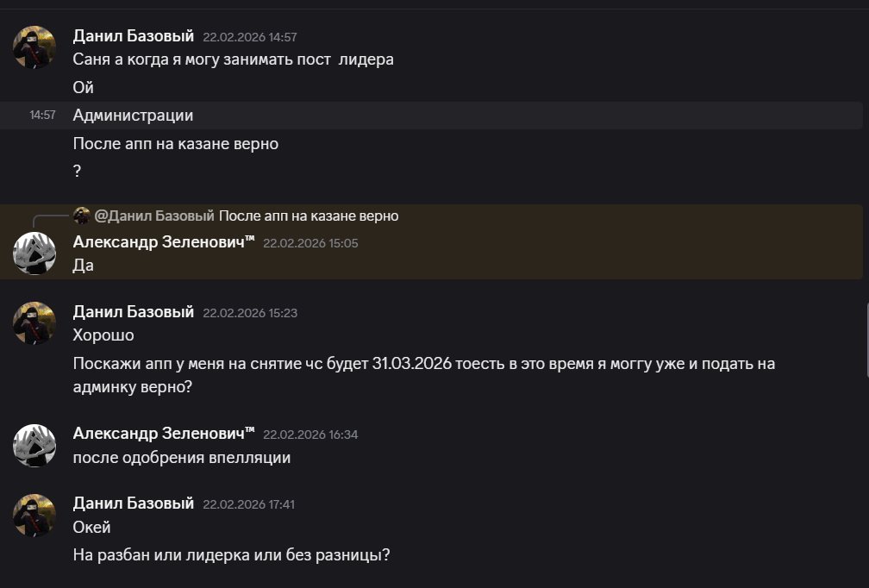Select the message "Да"
This screenshot has width=869, height=588.
[x=82, y=265]
